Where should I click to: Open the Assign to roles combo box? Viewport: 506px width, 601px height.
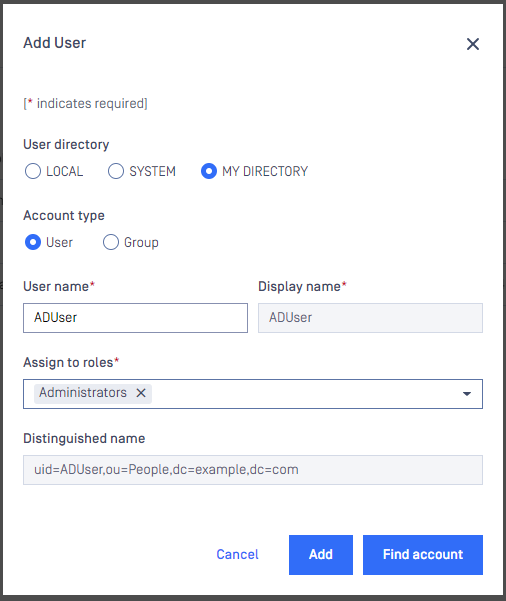[253, 394]
